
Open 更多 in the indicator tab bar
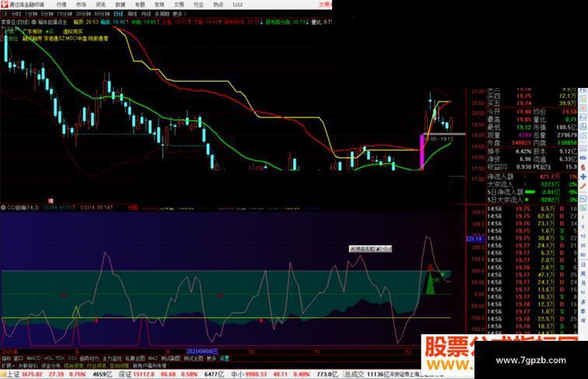pos(211,358)
